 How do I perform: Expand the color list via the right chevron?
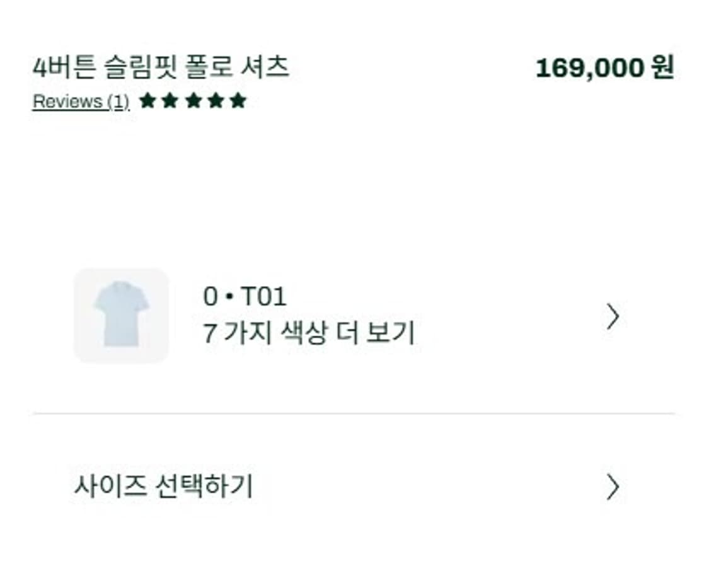click(x=612, y=316)
